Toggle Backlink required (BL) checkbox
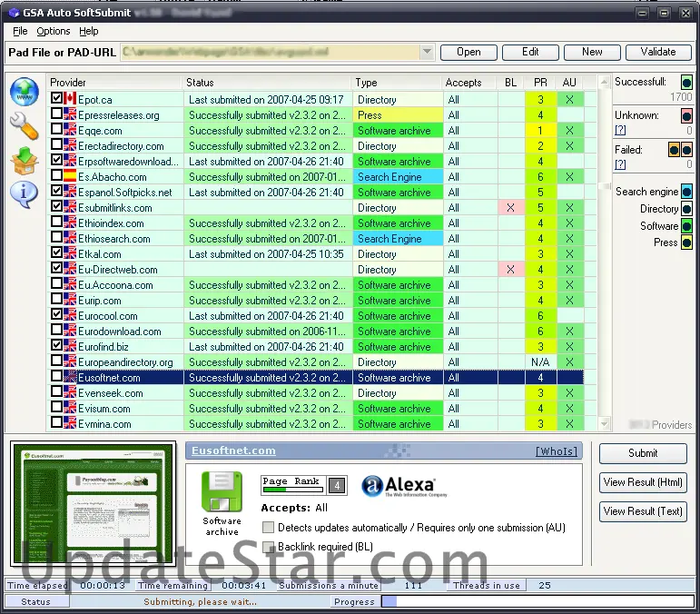The image size is (700, 614). [269, 547]
